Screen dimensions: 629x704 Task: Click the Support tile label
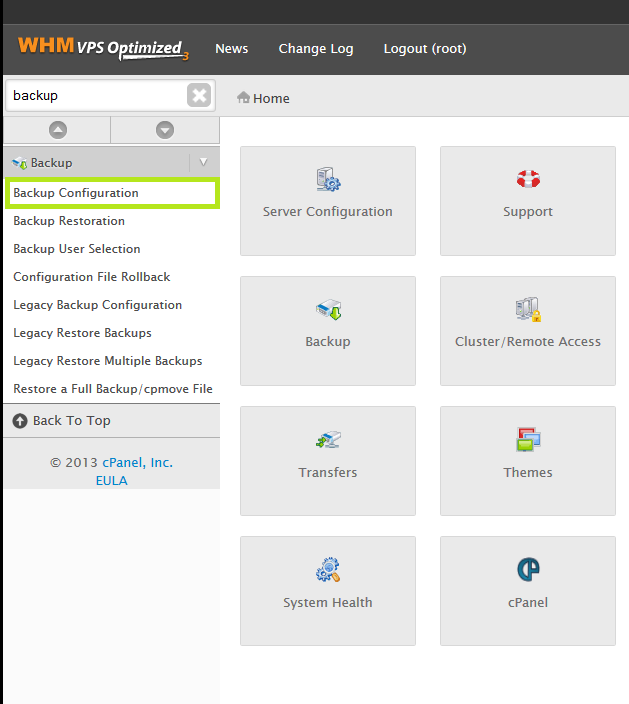pos(528,212)
